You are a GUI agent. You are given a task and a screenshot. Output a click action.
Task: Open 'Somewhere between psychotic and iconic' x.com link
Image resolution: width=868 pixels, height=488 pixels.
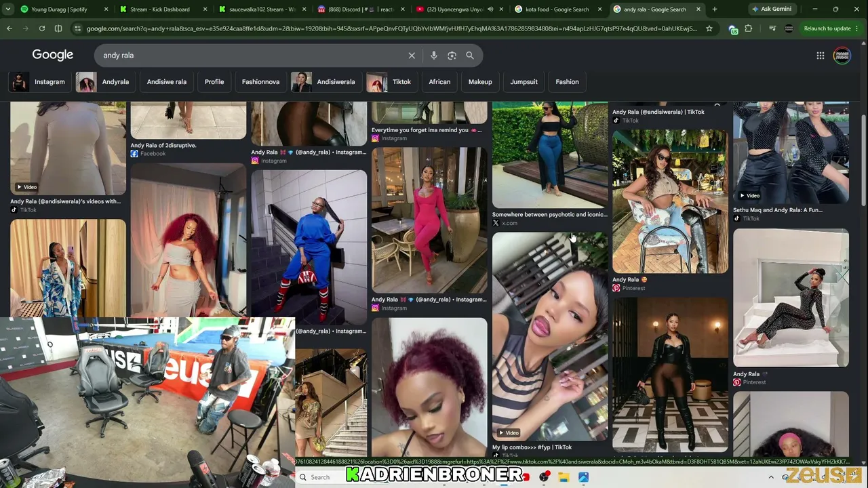[550, 215]
